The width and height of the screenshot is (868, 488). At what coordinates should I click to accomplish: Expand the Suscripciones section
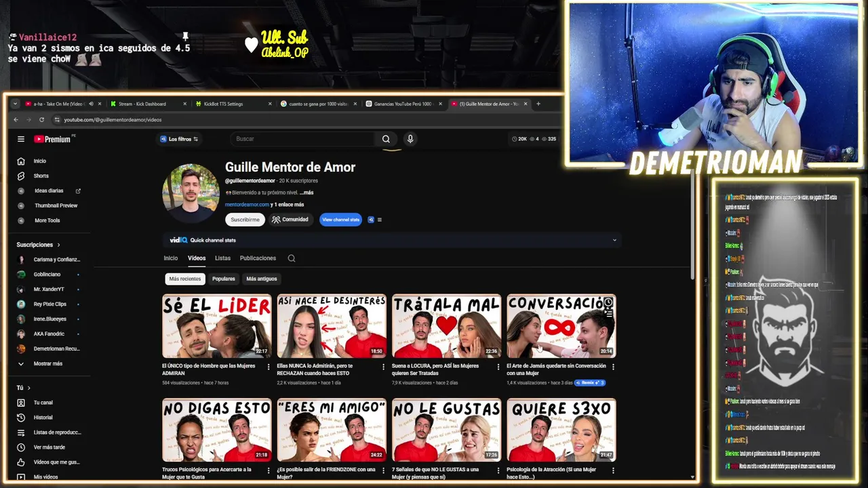coord(39,245)
